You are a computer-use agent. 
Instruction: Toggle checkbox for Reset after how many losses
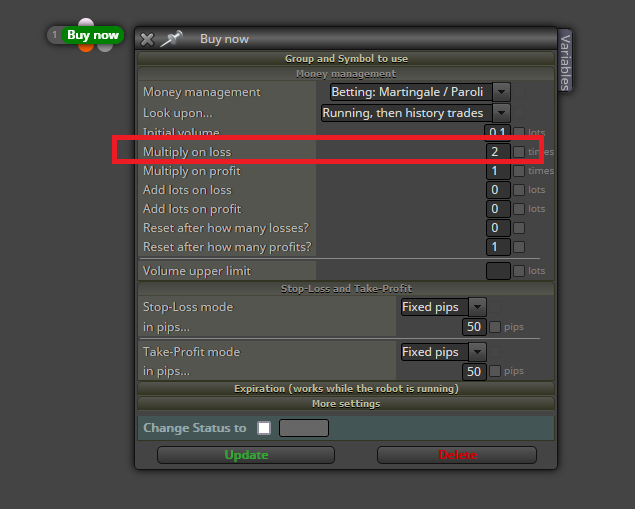pyautogui.click(x=519, y=228)
